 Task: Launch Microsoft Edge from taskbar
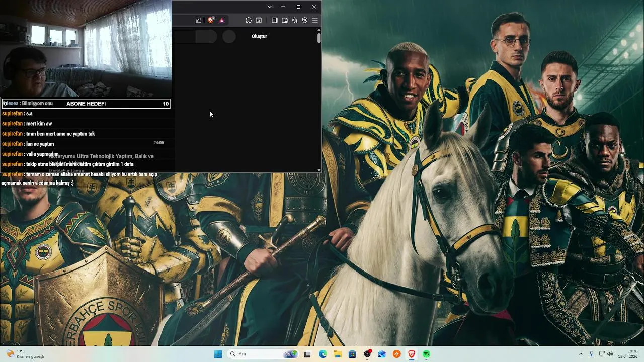coord(323,354)
